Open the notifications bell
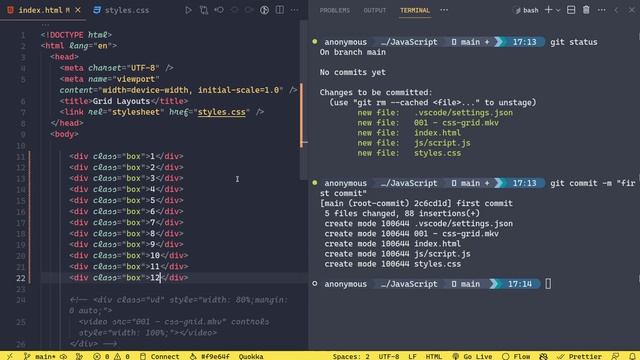The height and width of the screenshot is (360, 640). [x=632, y=356]
